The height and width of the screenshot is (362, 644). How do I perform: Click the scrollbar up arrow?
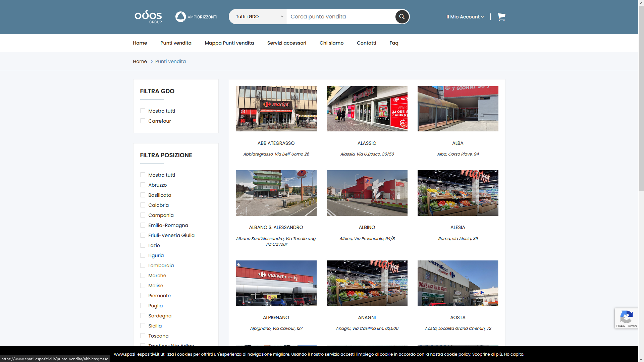(641, 3)
